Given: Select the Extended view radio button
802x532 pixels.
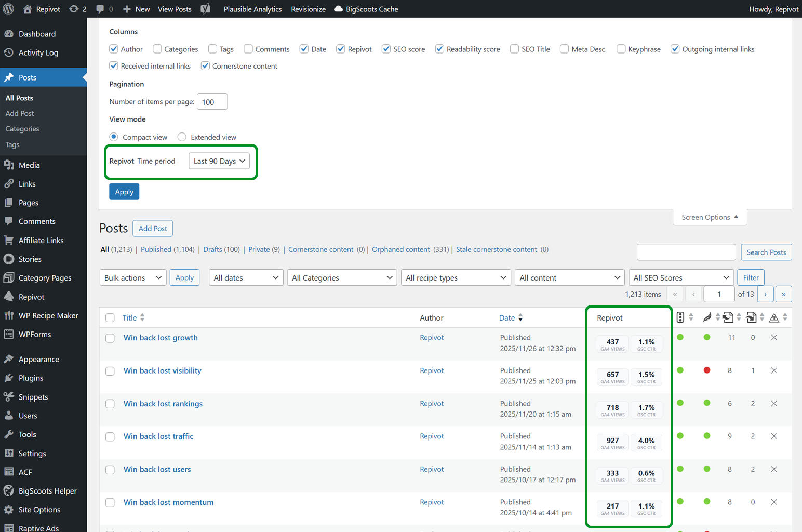Looking at the screenshot, I should coord(182,137).
